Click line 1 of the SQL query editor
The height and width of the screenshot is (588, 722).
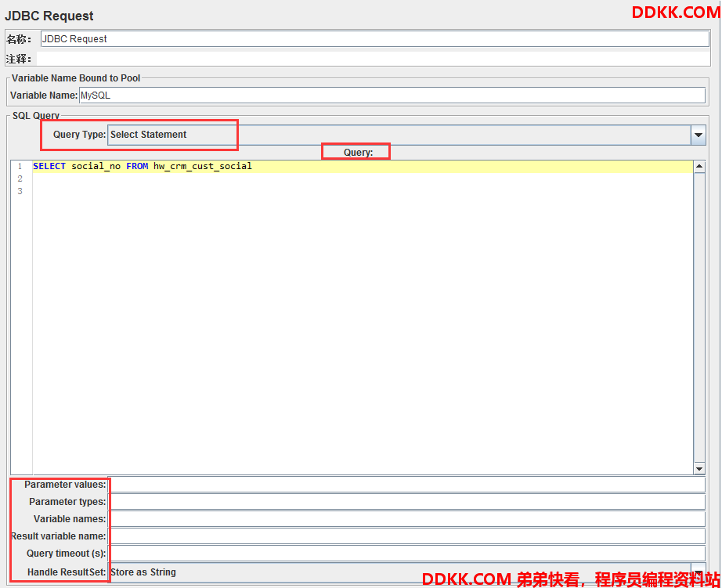click(363, 166)
